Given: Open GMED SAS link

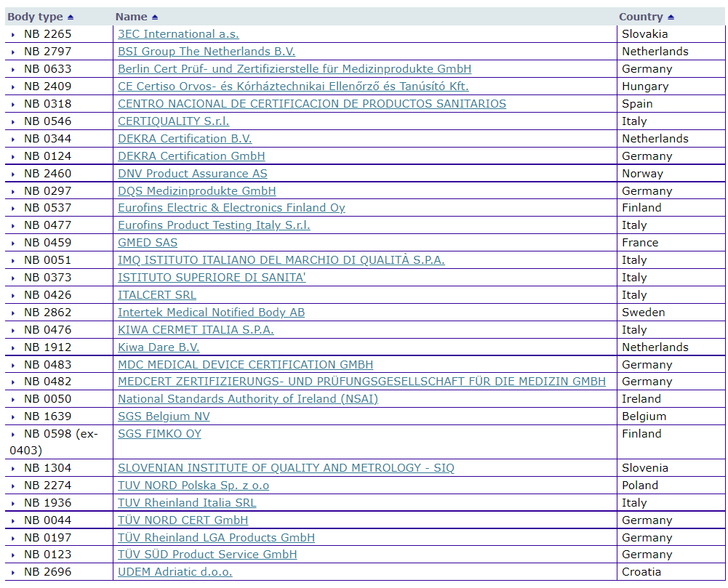Looking at the screenshot, I should pos(148,242).
